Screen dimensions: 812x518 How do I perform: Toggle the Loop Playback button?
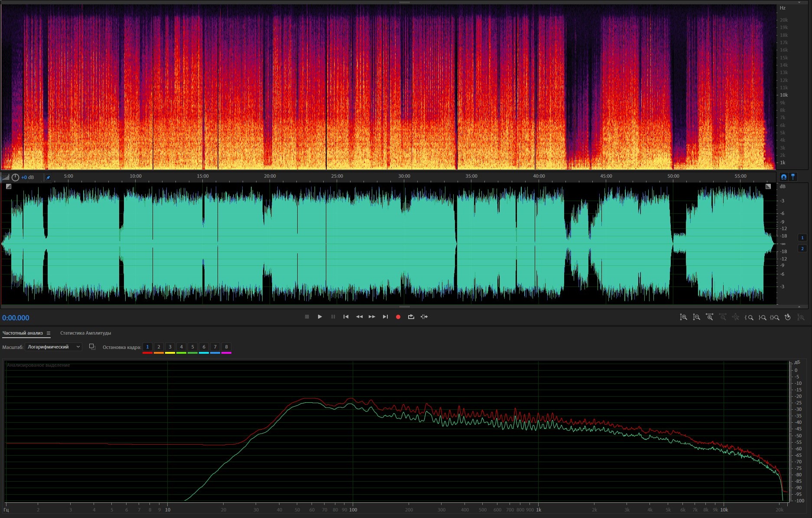pyautogui.click(x=411, y=317)
